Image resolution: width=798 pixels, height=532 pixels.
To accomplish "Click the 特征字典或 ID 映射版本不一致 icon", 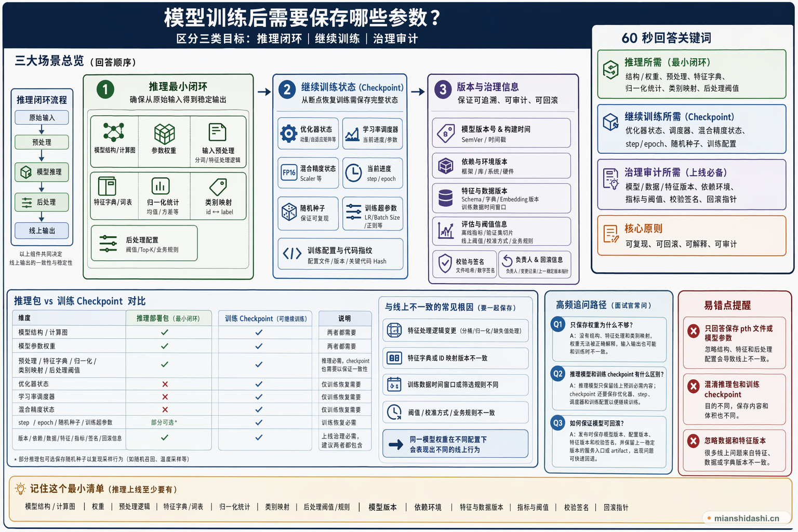I will (394, 358).
